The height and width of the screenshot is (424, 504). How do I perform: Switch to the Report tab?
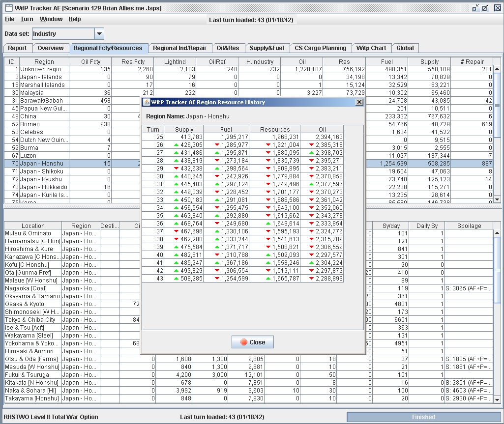[17, 48]
